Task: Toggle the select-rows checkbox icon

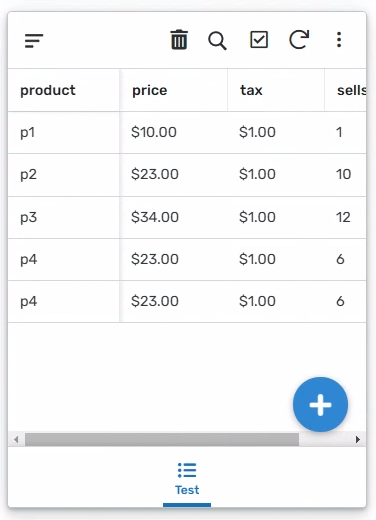Action: tap(259, 40)
